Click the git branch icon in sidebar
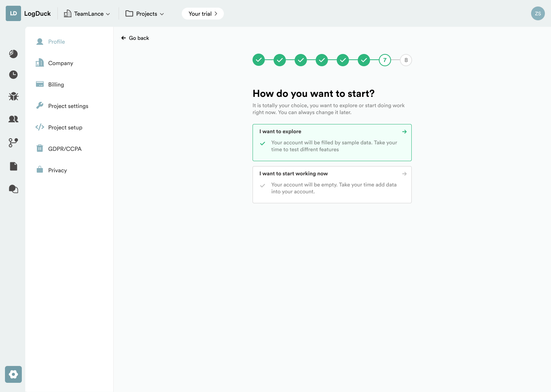This screenshot has width=551, height=392. pos(13,143)
